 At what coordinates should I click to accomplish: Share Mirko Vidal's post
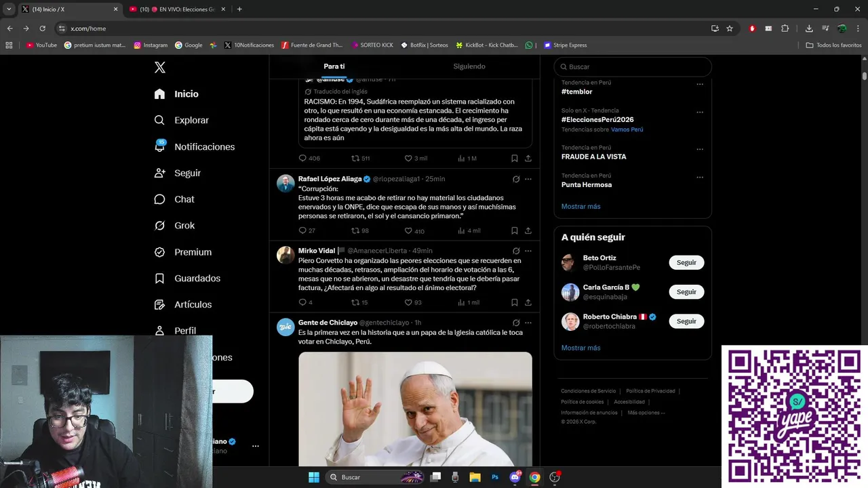pos(528,302)
